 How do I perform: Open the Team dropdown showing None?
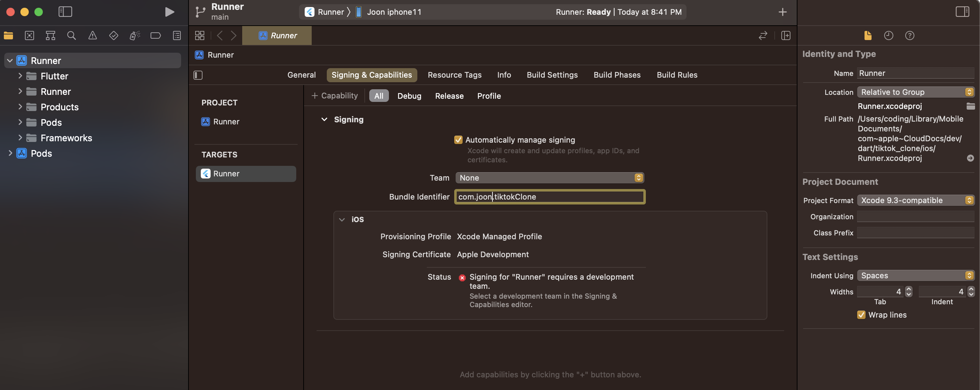[549, 177]
